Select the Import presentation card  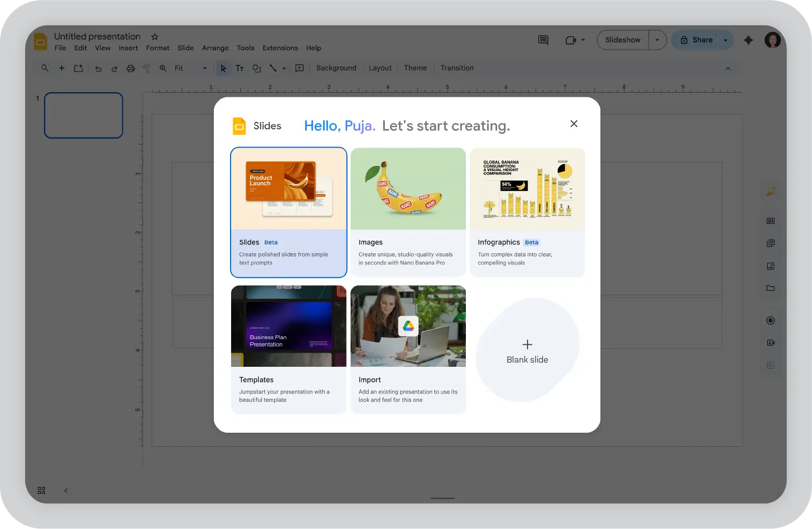point(408,349)
